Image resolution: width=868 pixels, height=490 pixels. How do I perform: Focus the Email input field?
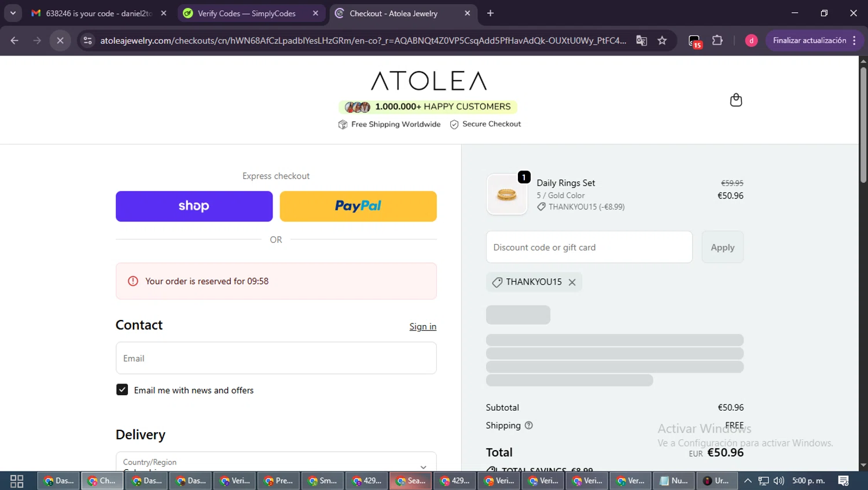click(x=276, y=358)
